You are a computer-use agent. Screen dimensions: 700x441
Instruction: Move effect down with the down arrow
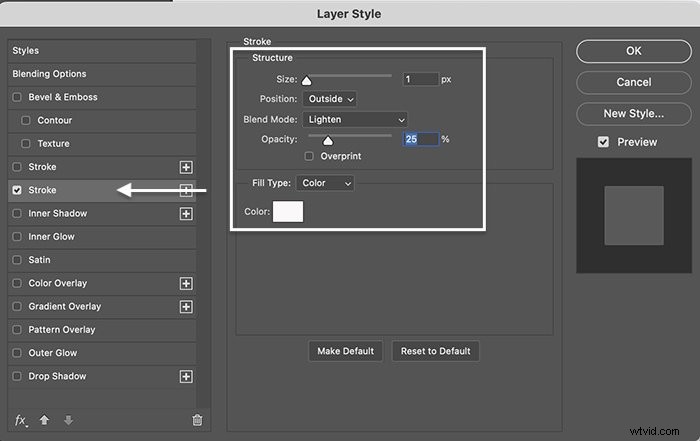[x=68, y=420]
